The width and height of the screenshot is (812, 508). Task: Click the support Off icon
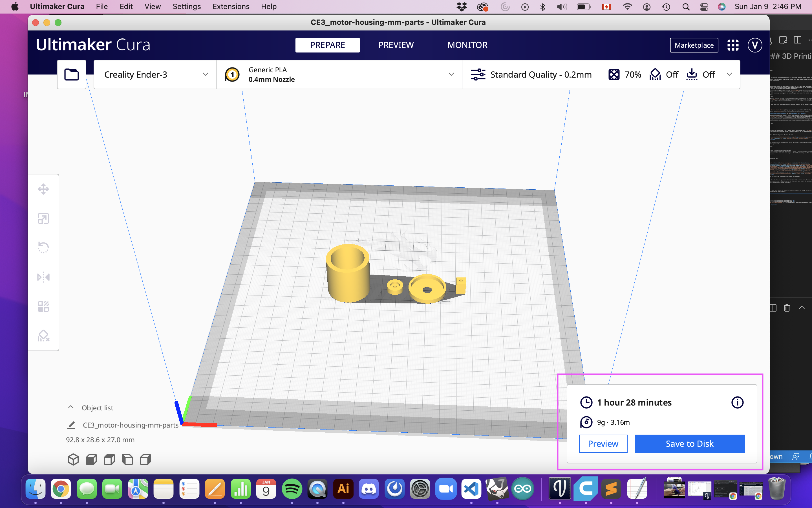(655, 75)
